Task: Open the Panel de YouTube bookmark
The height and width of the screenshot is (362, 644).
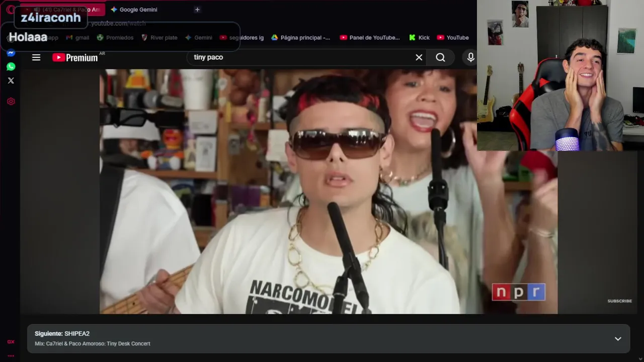Action: pos(370,38)
